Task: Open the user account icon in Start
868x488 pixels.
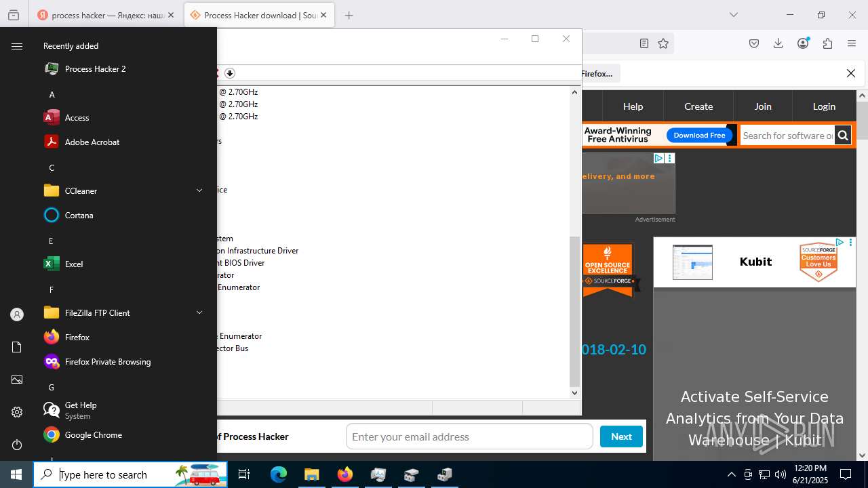Action: click(x=17, y=314)
